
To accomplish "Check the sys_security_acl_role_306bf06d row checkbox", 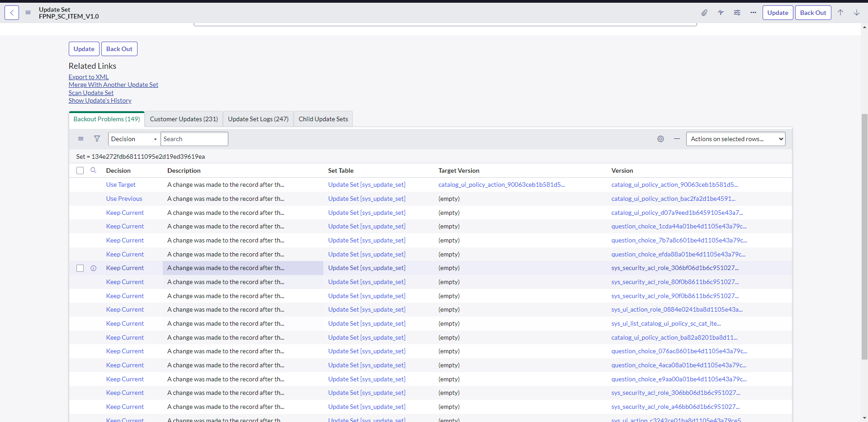I will (x=80, y=268).
